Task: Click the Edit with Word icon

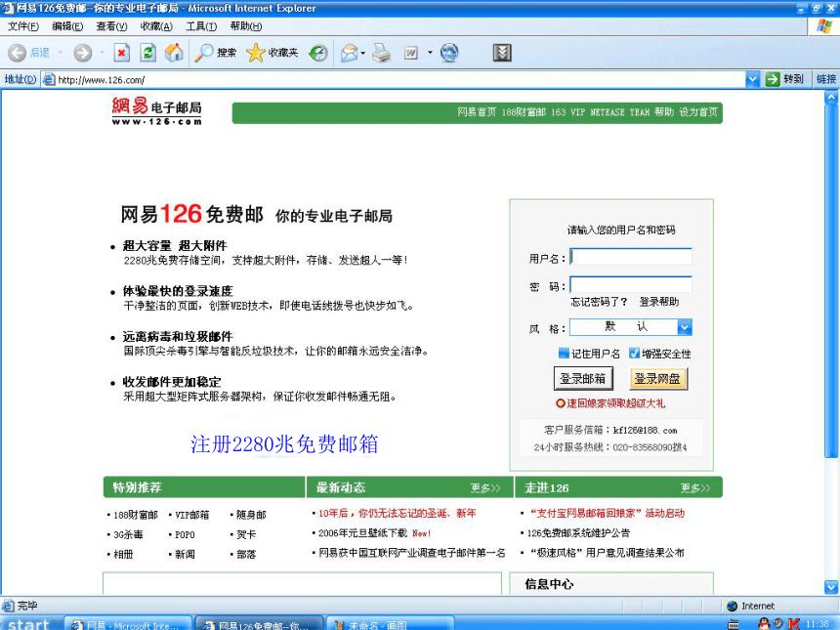Action: click(x=411, y=53)
